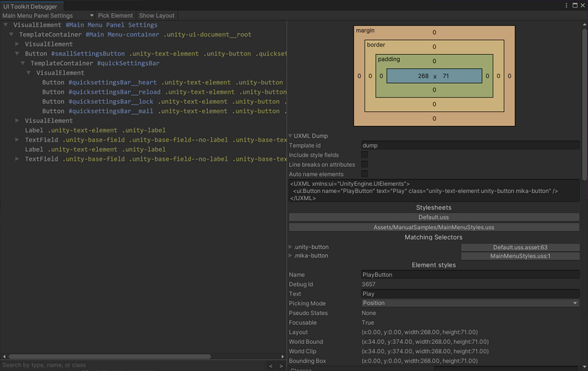This screenshot has width=588, height=371.
Task: Go to next search result arrow
Action: coord(281,365)
